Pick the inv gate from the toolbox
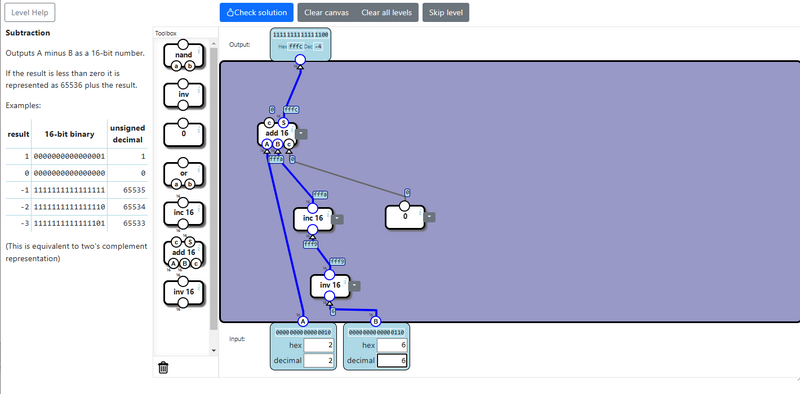This screenshot has height=394, width=800. [183, 95]
